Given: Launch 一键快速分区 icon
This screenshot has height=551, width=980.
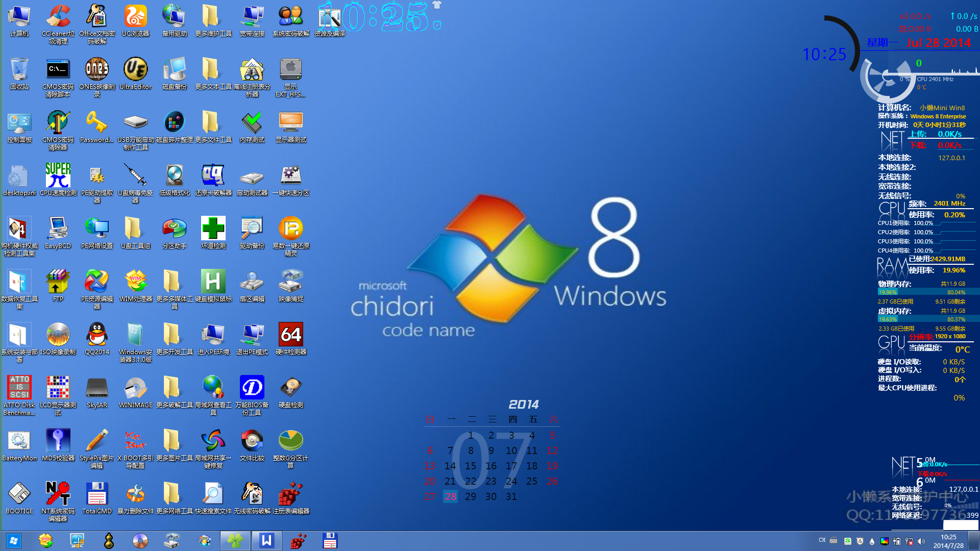Looking at the screenshot, I should pyautogui.click(x=291, y=180).
